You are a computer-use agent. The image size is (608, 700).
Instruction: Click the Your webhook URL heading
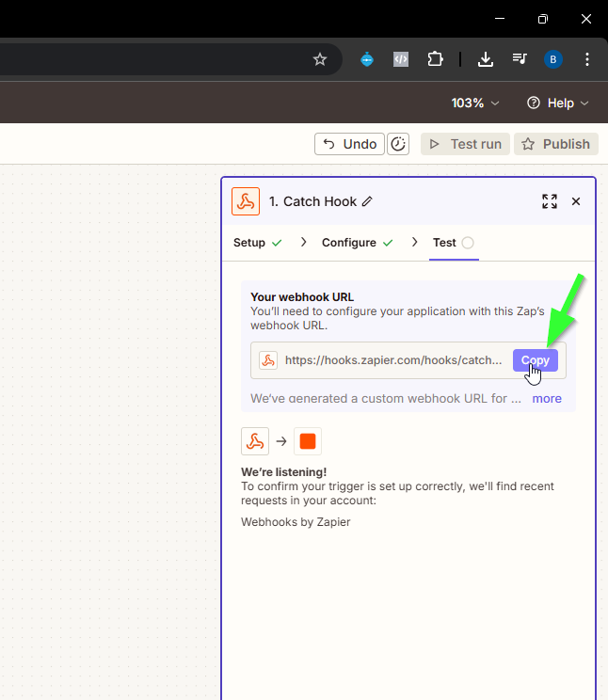coord(302,297)
